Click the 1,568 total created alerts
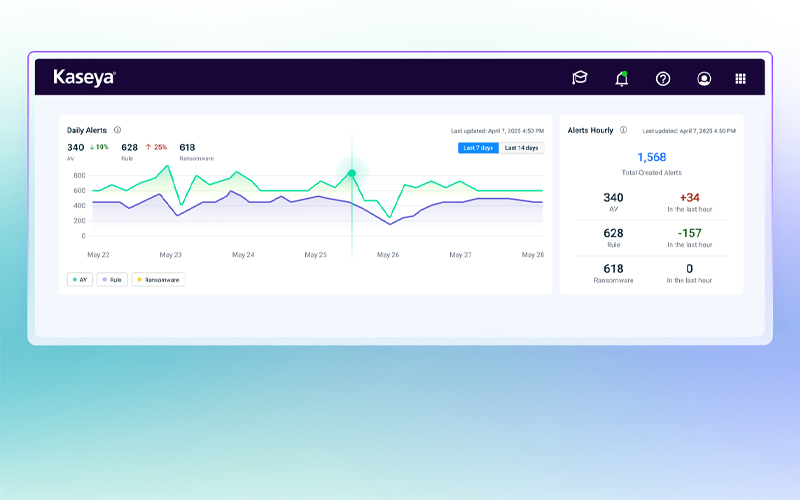The width and height of the screenshot is (800, 500). click(651, 157)
